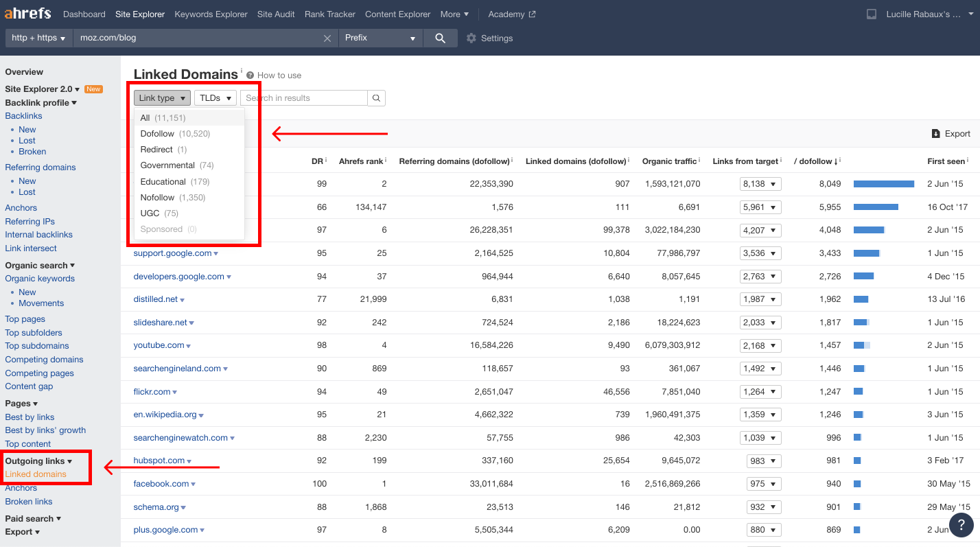This screenshot has width=980, height=547.
Task: Clear the moz.com/blog URL with X icon
Action: pos(327,38)
